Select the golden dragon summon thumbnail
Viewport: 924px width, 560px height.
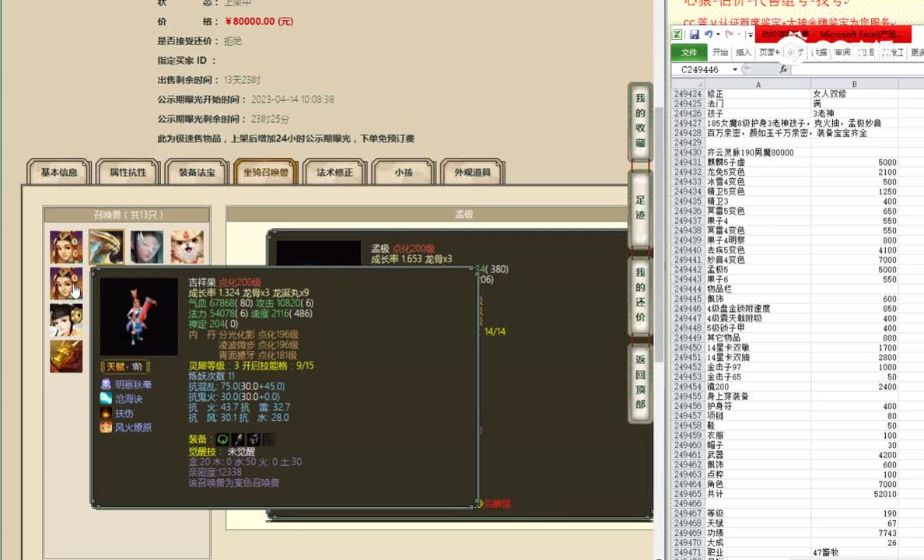(107, 247)
